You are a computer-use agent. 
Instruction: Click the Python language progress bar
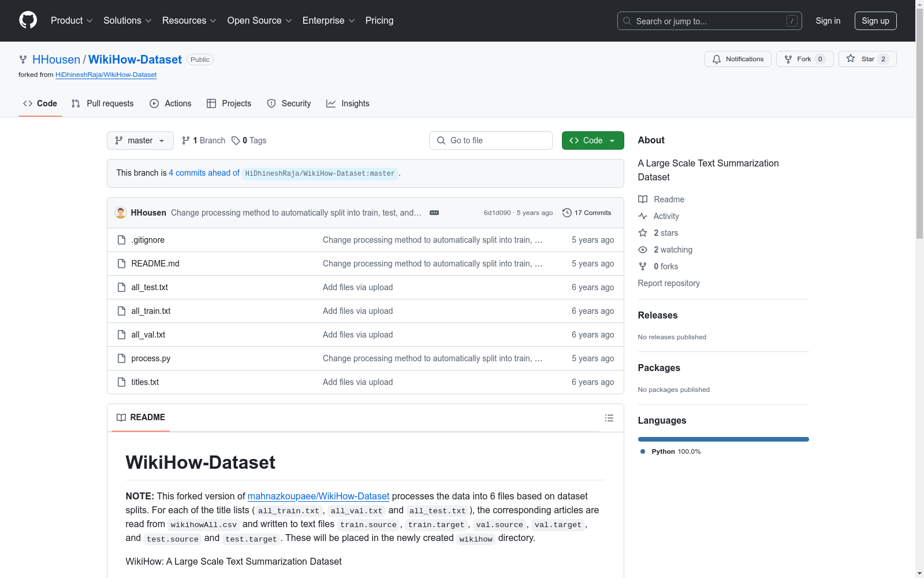[x=723, y=439]
